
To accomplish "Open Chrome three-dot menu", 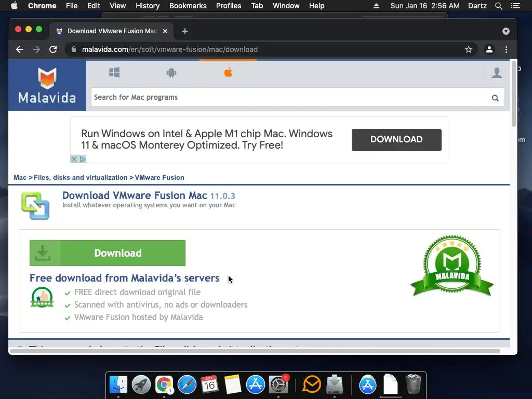I will [x=506, y=49].
